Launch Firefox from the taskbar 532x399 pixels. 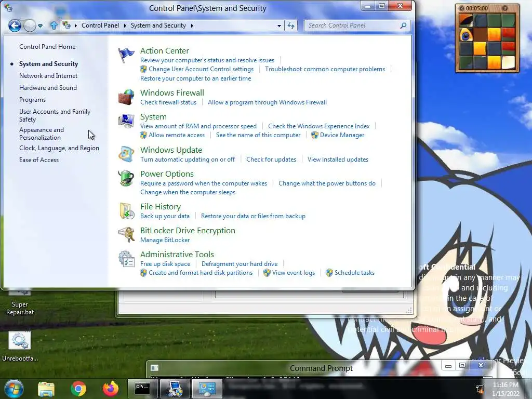[x=110, y=389]
